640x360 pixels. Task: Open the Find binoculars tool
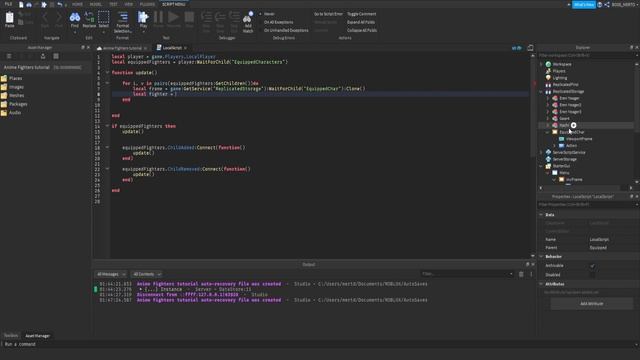point(75,17)
